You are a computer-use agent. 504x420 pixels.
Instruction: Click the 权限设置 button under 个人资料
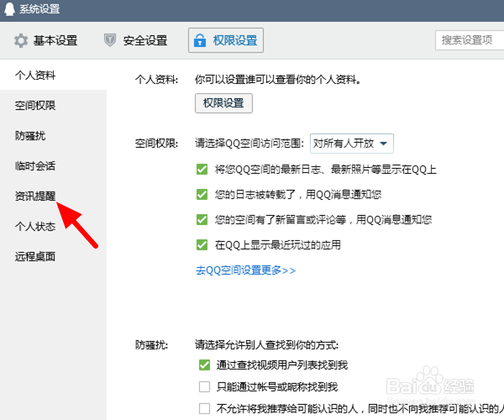(223, 103)
